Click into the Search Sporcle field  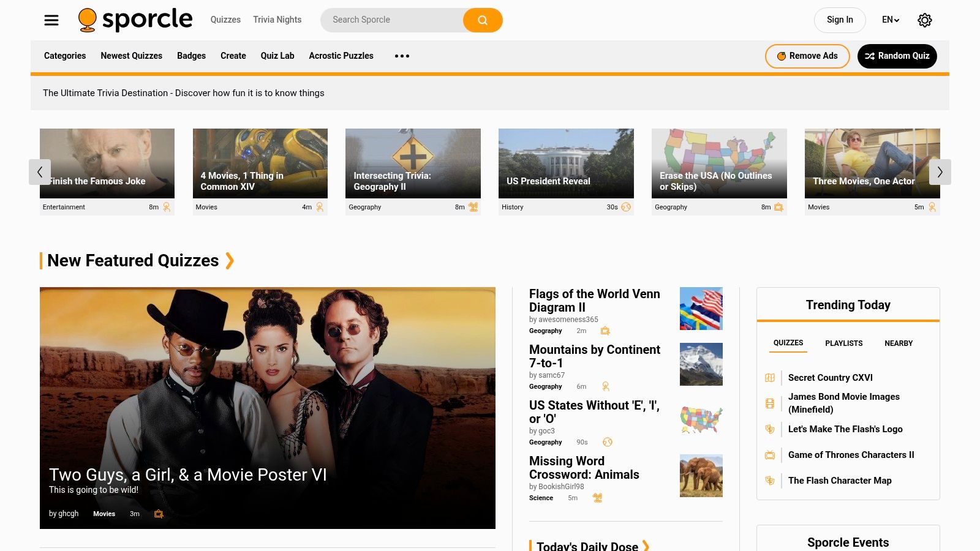click(392, 20)
